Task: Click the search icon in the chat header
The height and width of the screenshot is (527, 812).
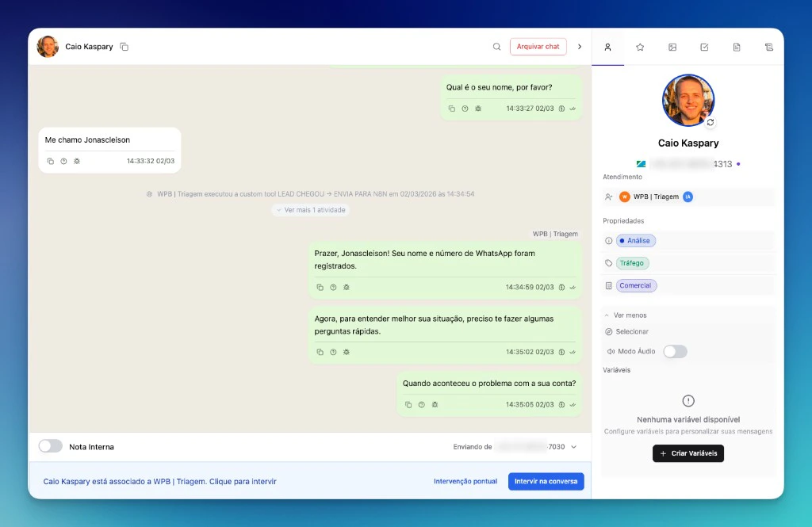Action: tap(496, 47)
